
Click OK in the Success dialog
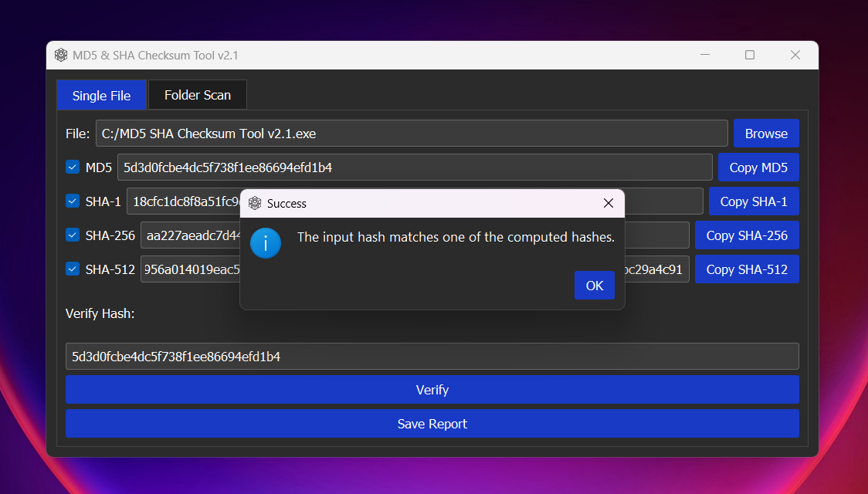[x=594, y=286]
